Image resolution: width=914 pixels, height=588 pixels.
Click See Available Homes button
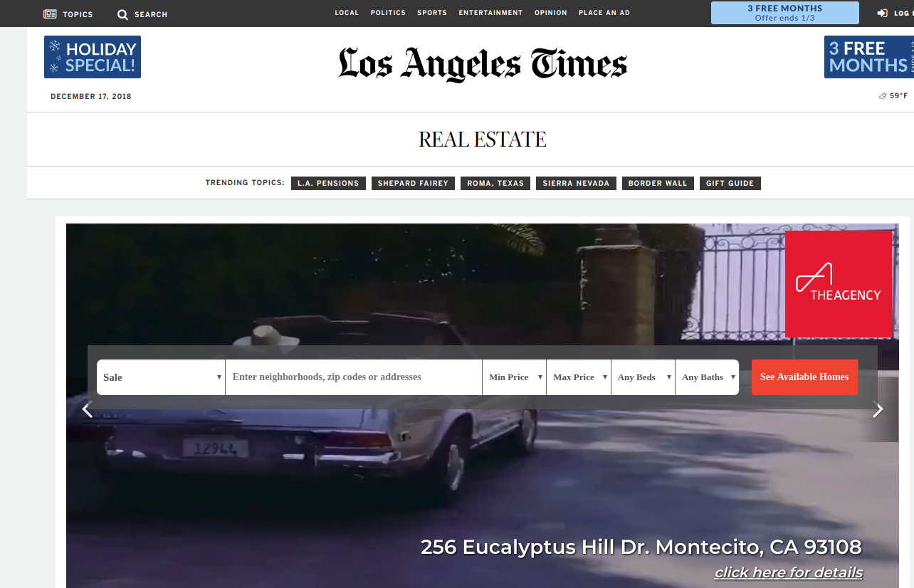804,377
